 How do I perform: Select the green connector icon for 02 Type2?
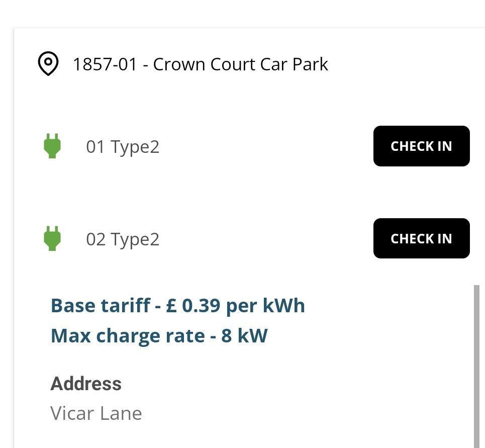click(x=52, y=239)
